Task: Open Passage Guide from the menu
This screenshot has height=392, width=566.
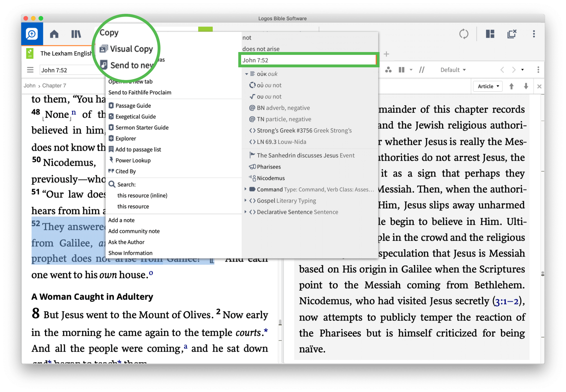Action: (130, 105)
